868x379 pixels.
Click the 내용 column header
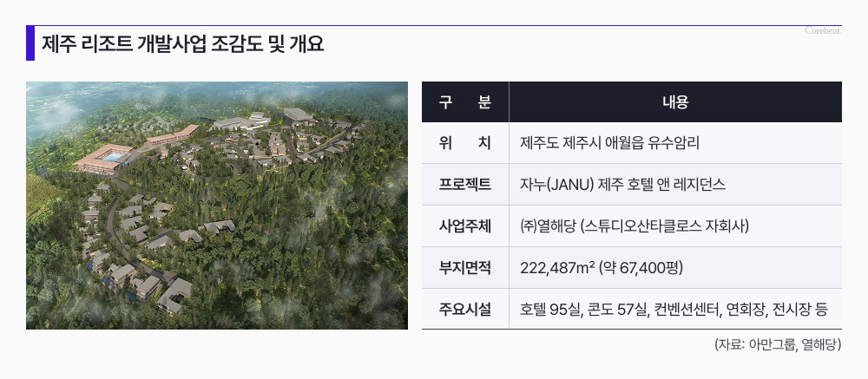point(674,101)
